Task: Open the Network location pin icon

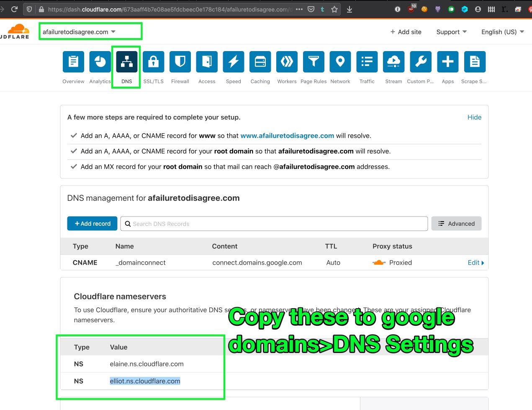Action: coord(340,62)
